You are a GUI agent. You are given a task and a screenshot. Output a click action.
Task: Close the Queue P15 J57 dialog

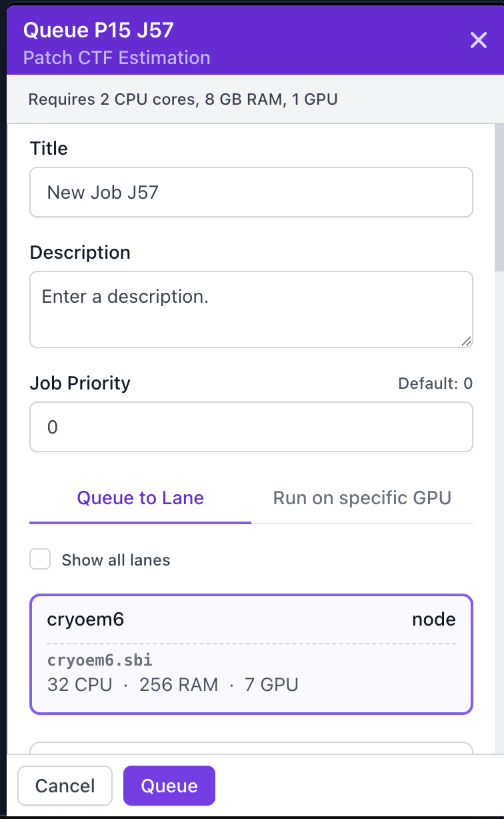tap(479, 41)
